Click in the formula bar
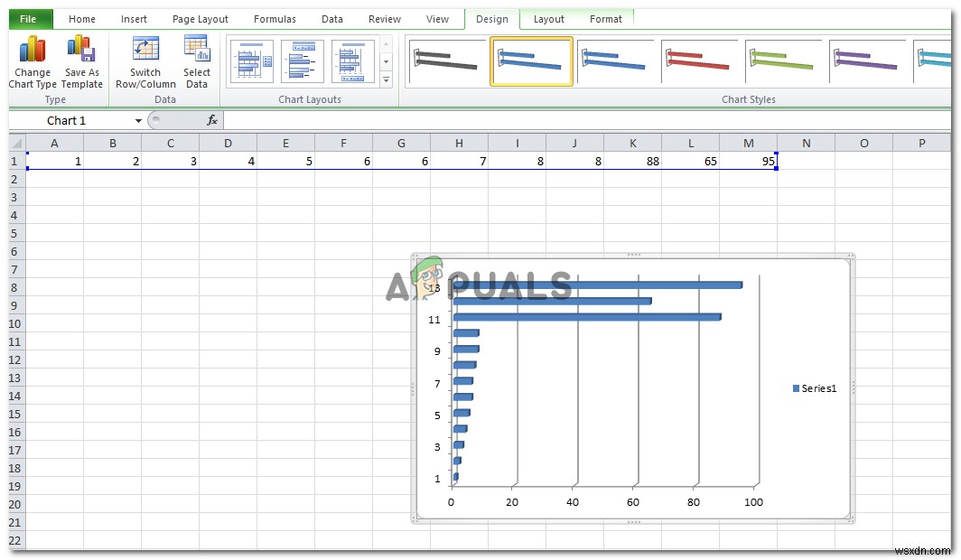The height and width of the screenshot is (560, 961). click(x=587, y=120)
